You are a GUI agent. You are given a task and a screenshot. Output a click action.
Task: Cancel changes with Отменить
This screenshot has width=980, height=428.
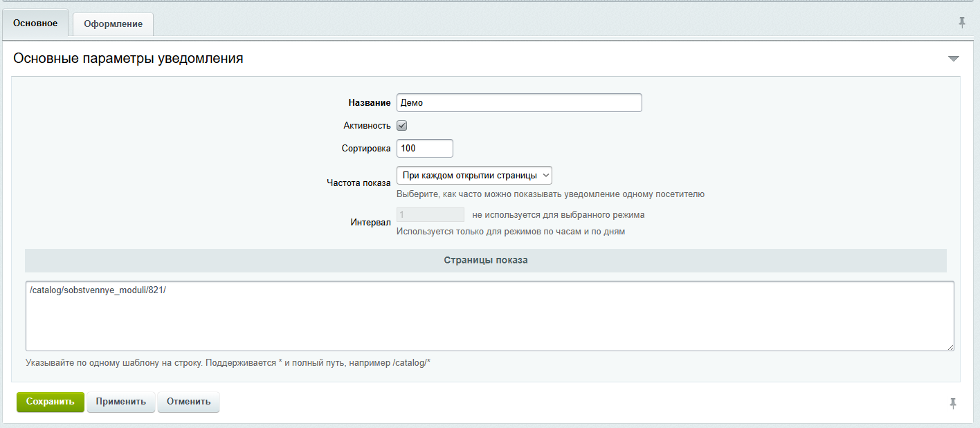(x=188, y=402)
